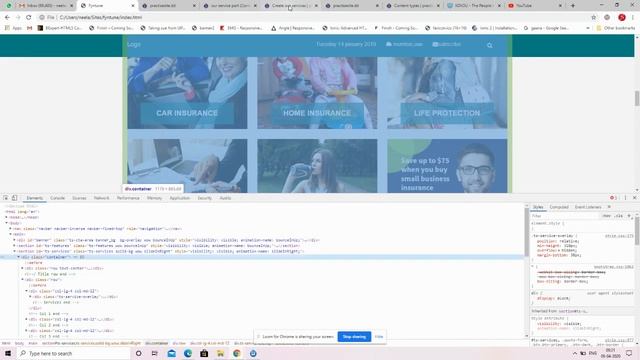Close the DevTools panel
Image resolution: width=640 pixels, height=360 pixels.
634,198
